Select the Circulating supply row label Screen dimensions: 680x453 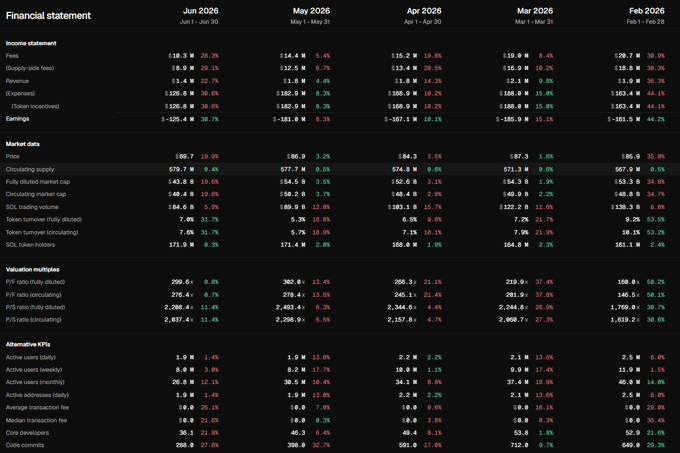[30, 169]
